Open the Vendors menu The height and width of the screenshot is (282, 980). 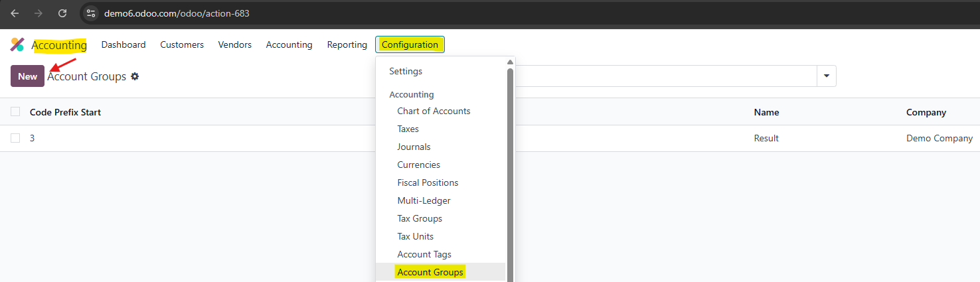click(x=235, y=44)
